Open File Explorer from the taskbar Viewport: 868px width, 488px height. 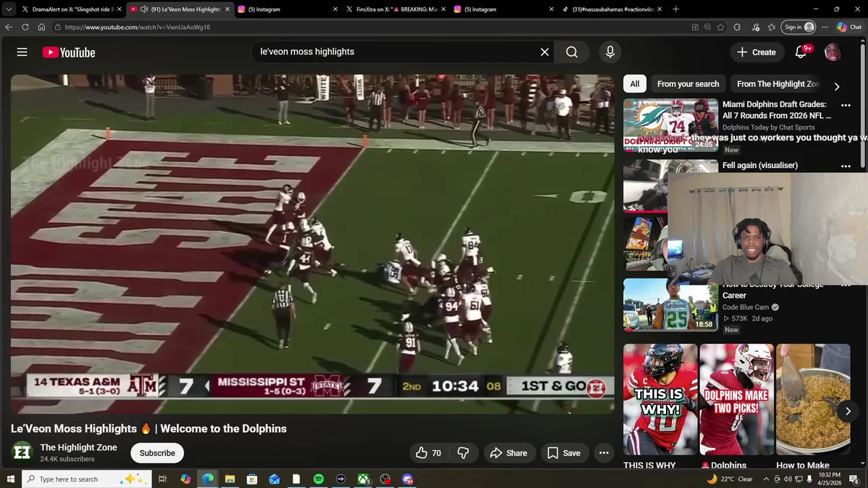[230, 479]
